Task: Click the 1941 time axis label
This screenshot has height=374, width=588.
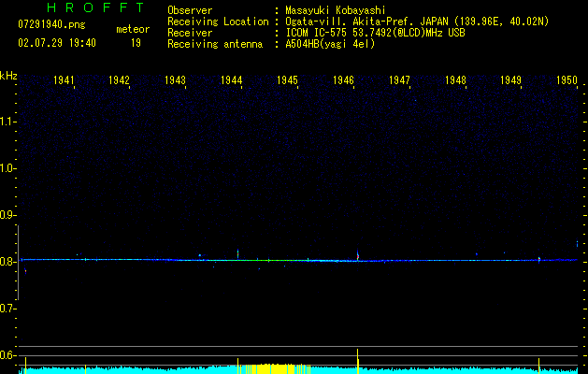Action: click(x=64, y=79)
